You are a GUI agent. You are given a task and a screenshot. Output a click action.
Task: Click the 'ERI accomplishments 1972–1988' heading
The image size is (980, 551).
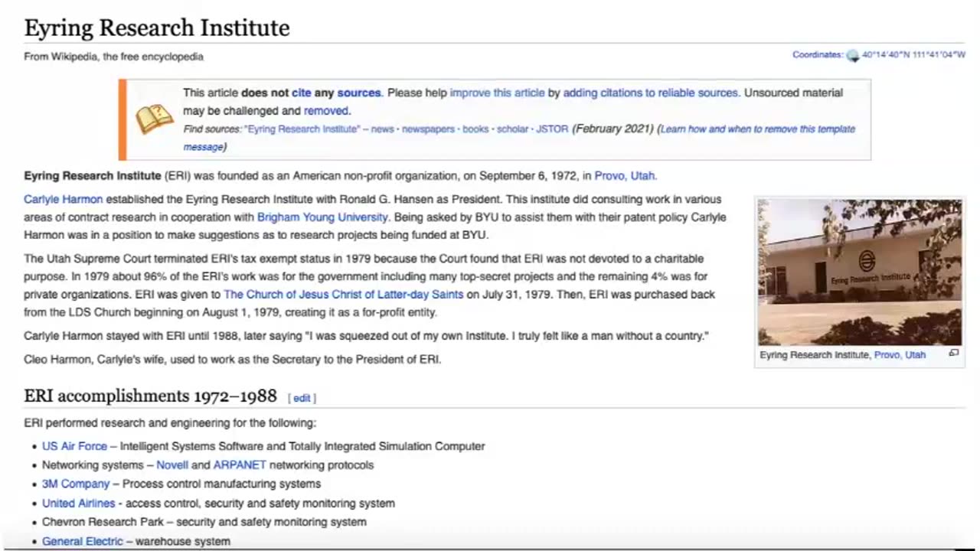[150, 396]
